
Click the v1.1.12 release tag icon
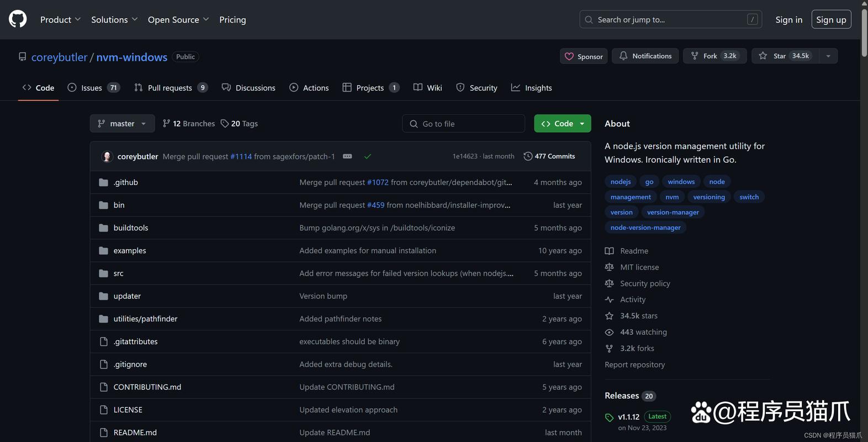(609, 417)
